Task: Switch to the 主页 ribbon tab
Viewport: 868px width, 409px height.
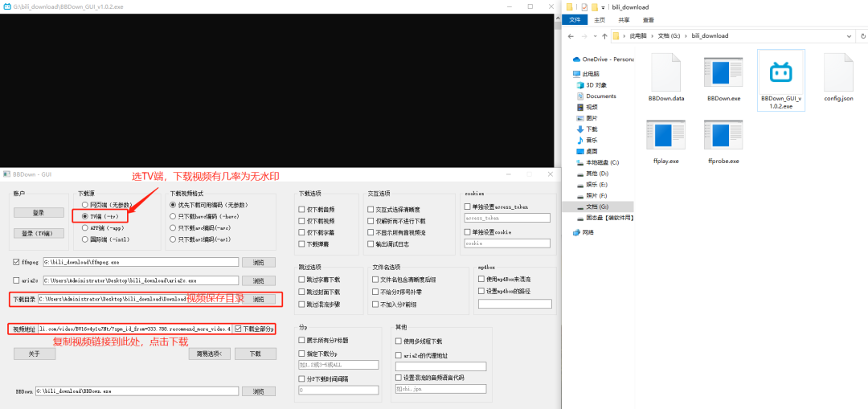Action: click(600, 20)
